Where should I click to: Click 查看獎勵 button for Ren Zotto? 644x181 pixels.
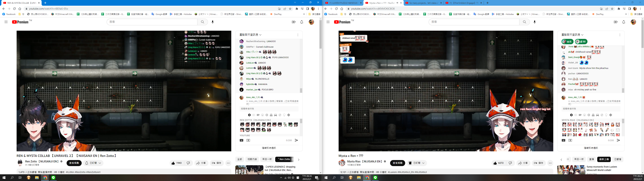coord(74,163)
